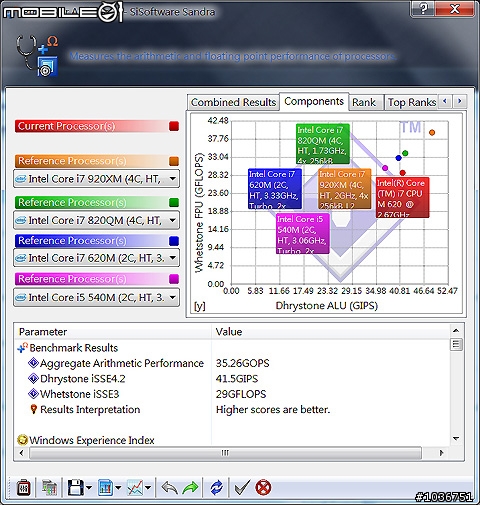Open the Intel Core i7 820QM dropdown
The image size is (480, 505).
pos(96,220)
